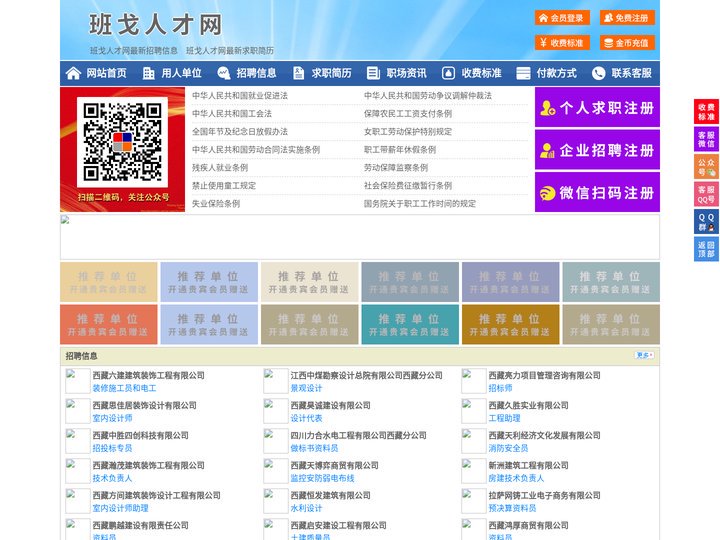Click the money bag icon beside 收费标准

[x=448, y=73]
